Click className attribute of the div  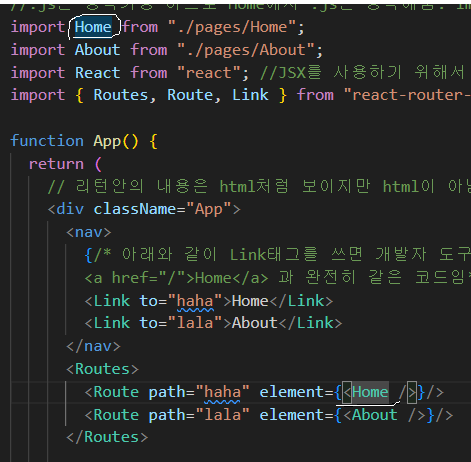135,209
